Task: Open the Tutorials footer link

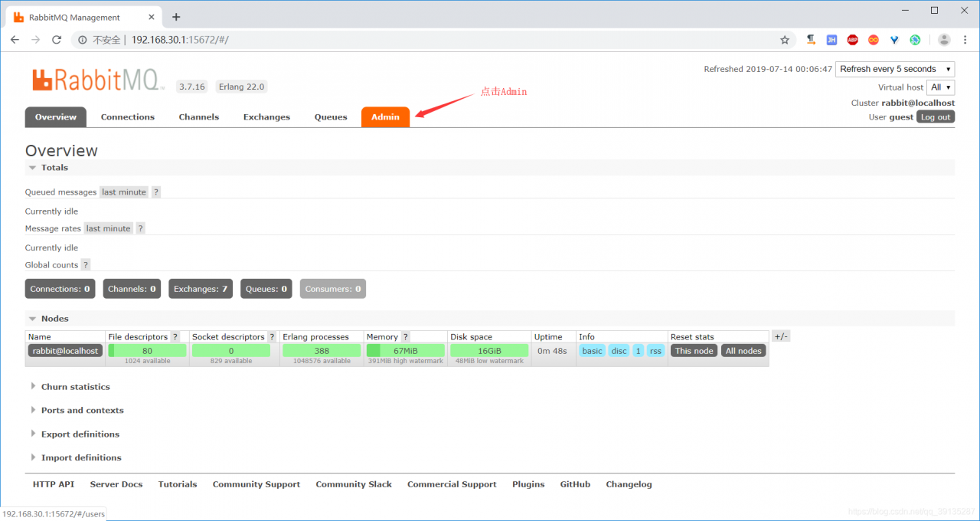Action: 178,484
